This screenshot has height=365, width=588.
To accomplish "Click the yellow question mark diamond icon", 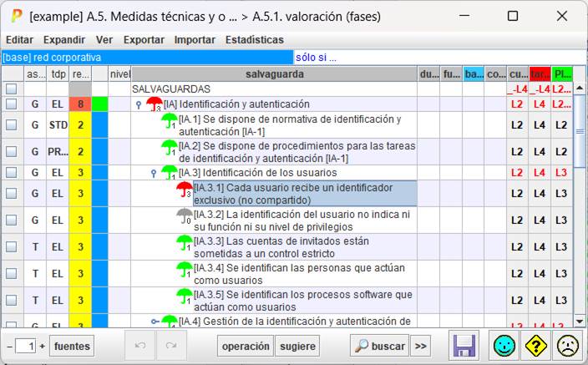I will click(535, 346).
